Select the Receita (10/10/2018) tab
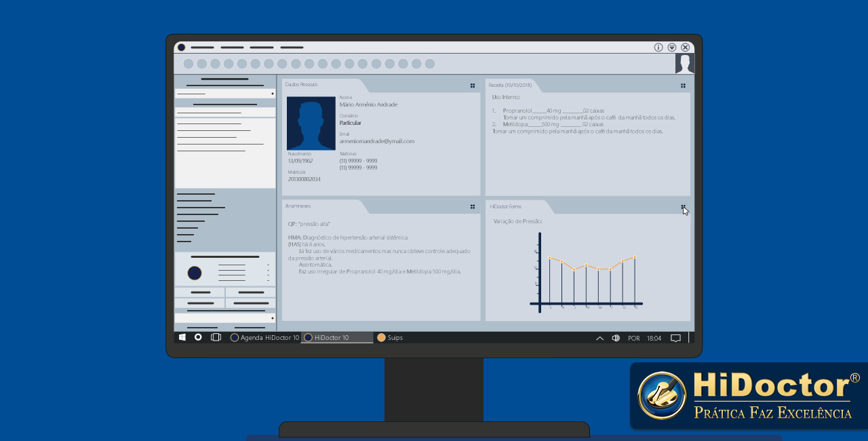 tap(511, 85)
